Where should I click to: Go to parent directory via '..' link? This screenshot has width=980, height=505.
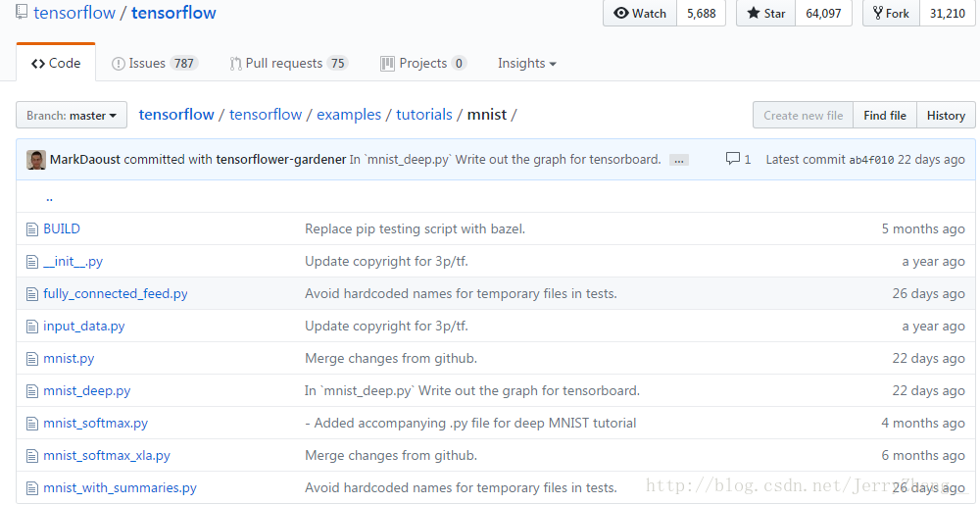49,197
